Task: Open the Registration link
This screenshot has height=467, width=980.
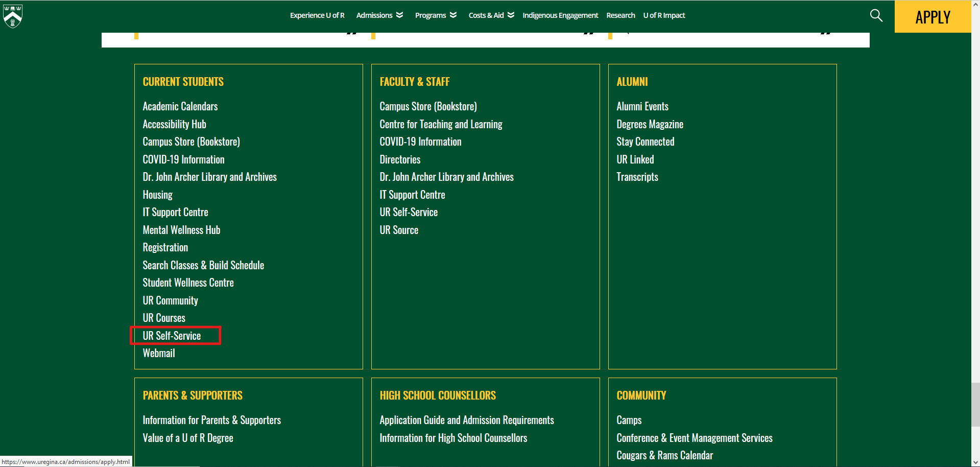Action: point(165,247)
